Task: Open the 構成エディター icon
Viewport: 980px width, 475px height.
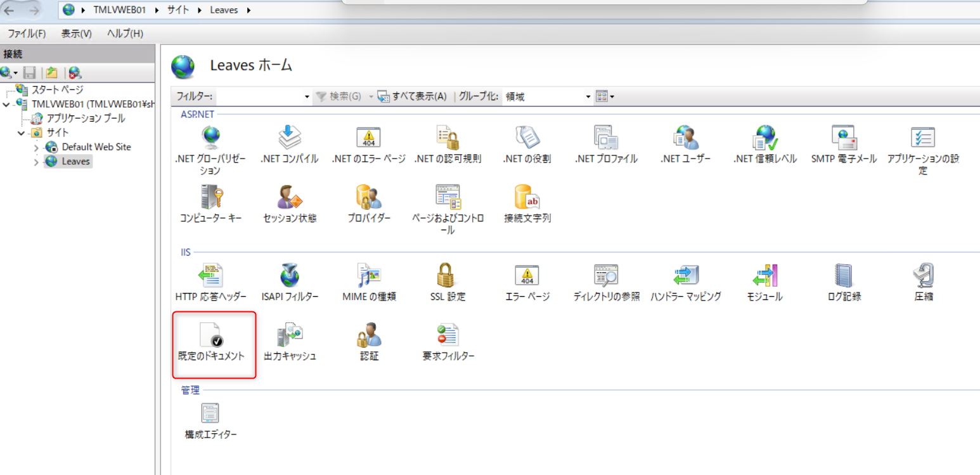Action: coord(210,414)
